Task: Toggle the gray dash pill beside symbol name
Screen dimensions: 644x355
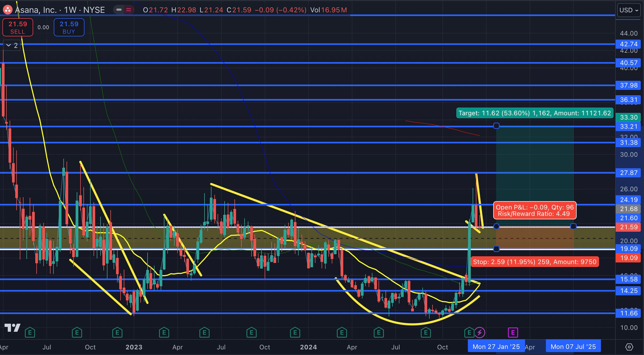Action: click(119, 10)
